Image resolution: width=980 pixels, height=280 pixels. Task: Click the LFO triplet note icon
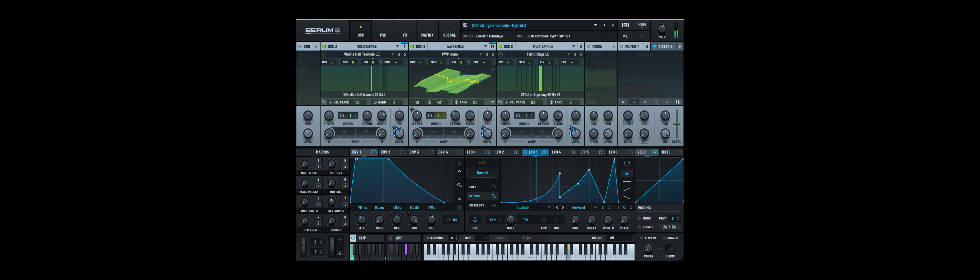544,219
